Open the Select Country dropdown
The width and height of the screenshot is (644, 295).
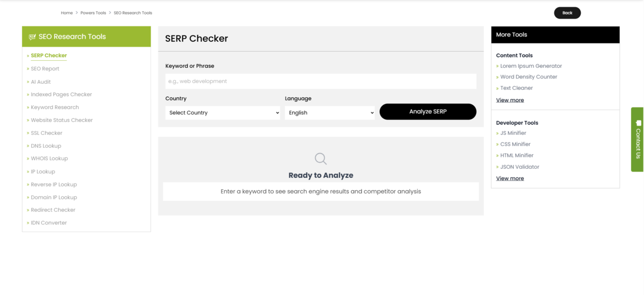(223, 113)
